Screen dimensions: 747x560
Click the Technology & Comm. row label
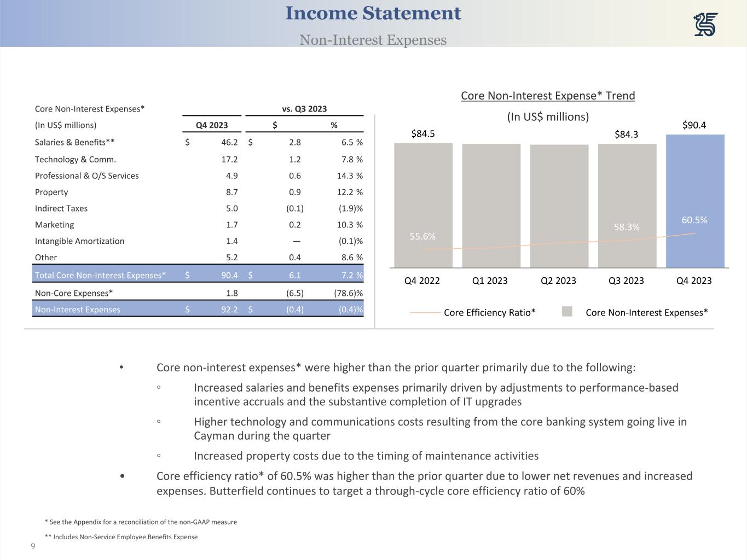76,159
